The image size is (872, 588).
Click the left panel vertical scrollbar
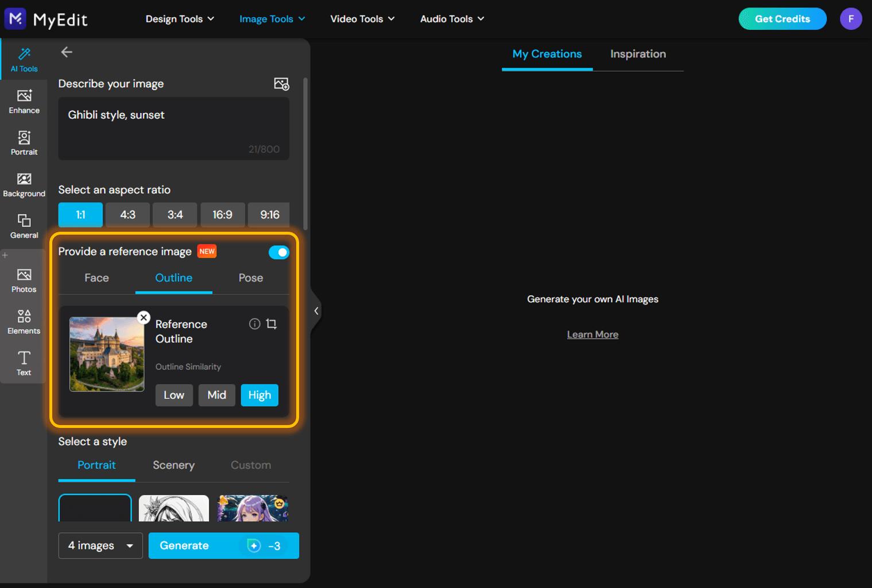[x=305, y=154]
